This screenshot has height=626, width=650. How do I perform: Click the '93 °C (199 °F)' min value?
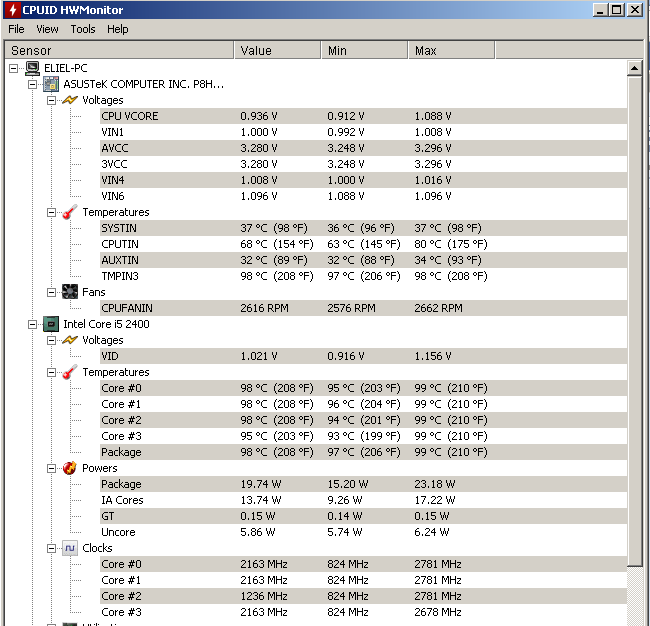pos(364,436)
